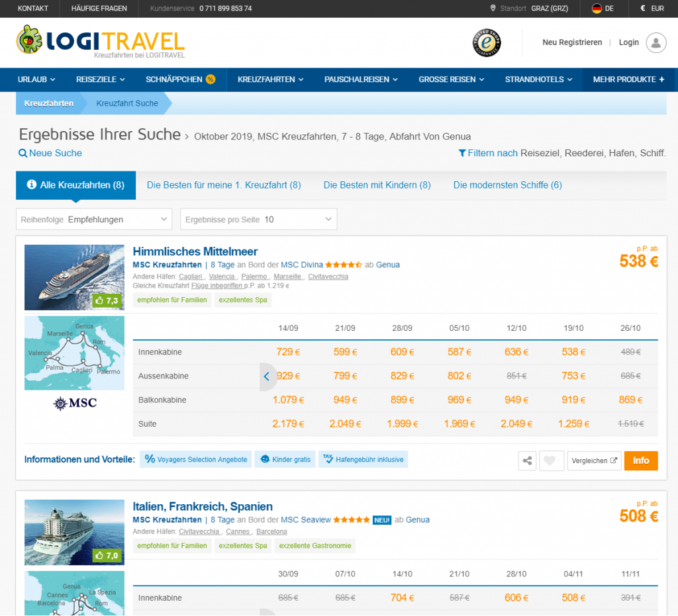The image size is (678, 616).
Task: Open the Reihenfolge Empfehlungen dropdown
Action: [x=94, y=220]
